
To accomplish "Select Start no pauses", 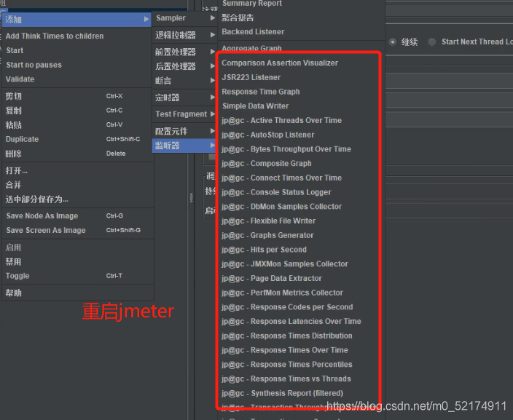I will (x=77, y=65).
